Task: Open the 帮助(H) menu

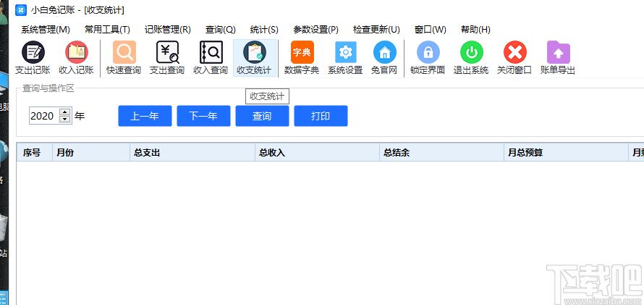Action: [475, 30]
